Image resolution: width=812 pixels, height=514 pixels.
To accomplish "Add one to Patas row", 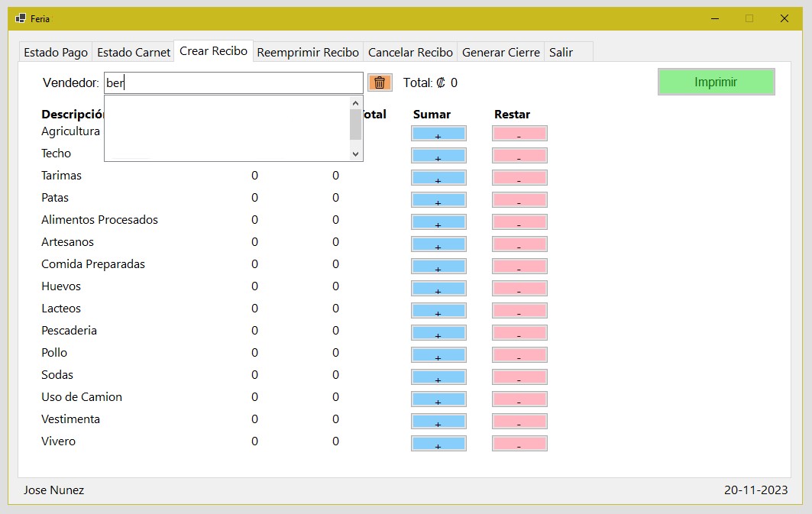I will point(438,200).
